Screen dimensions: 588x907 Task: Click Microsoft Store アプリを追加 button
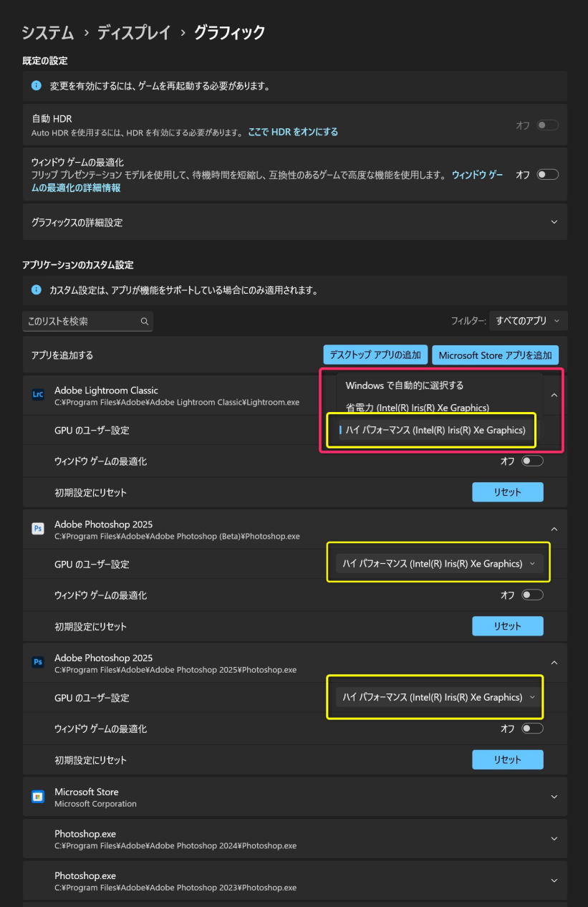pyautogui.click(x=495, y=355)
